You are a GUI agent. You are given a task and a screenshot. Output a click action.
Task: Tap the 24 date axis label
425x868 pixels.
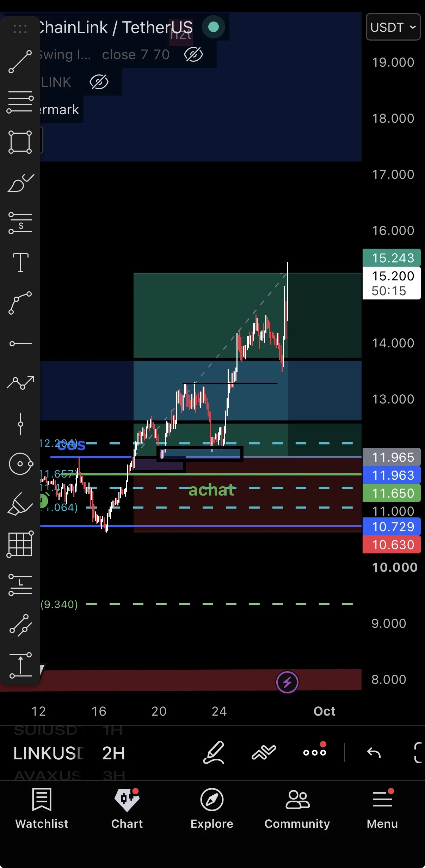[x=219, y=711]
